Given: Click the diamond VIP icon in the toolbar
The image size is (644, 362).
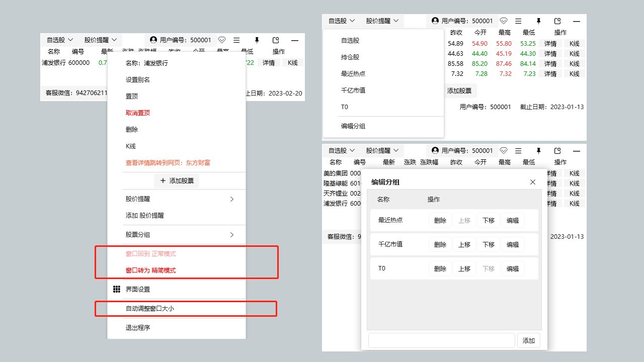Looking at the screenshot, I should (222, 40).
